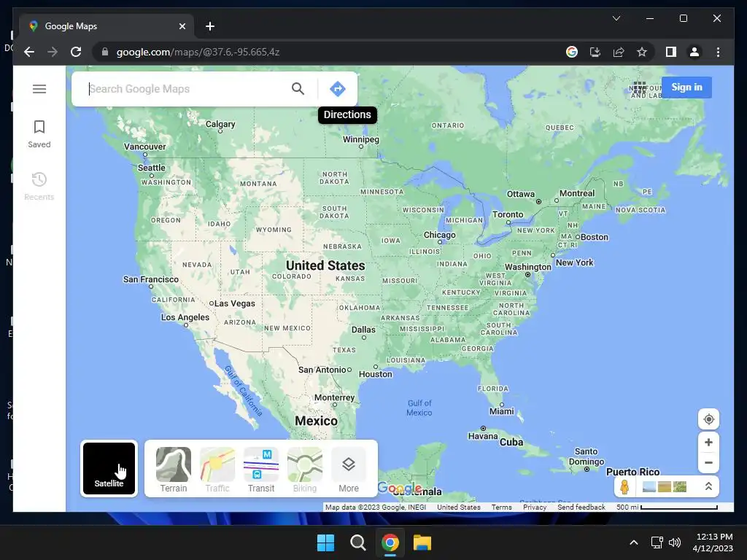Image resolution: width=747 pixels, height=560 pixels.
Task: Enable the Biking layer
Action: click(305, 470)
